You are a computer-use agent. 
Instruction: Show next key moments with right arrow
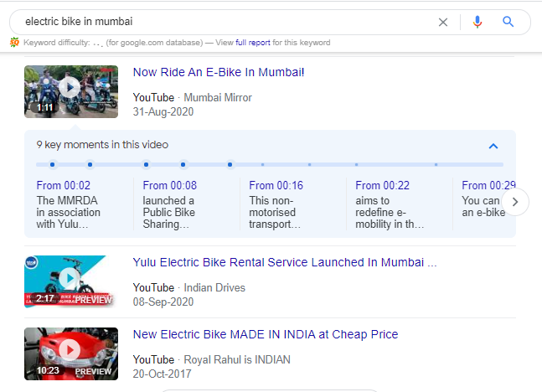(515, 202)
